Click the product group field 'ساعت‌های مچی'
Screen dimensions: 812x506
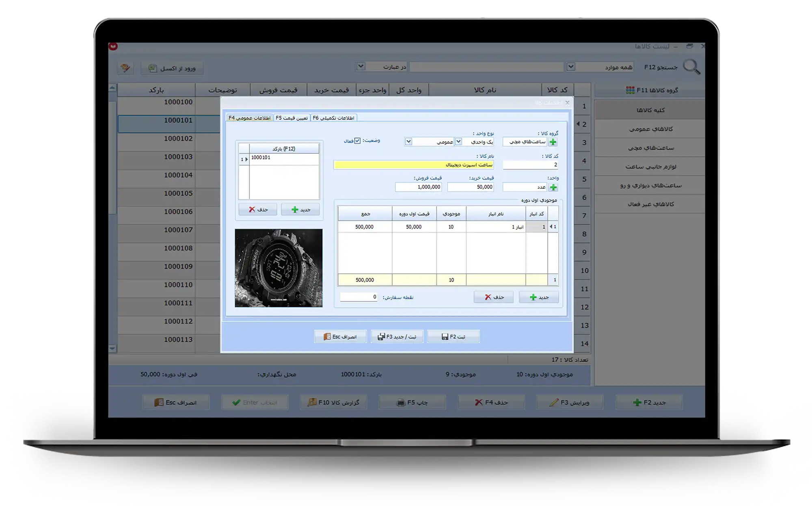point(525,142)
